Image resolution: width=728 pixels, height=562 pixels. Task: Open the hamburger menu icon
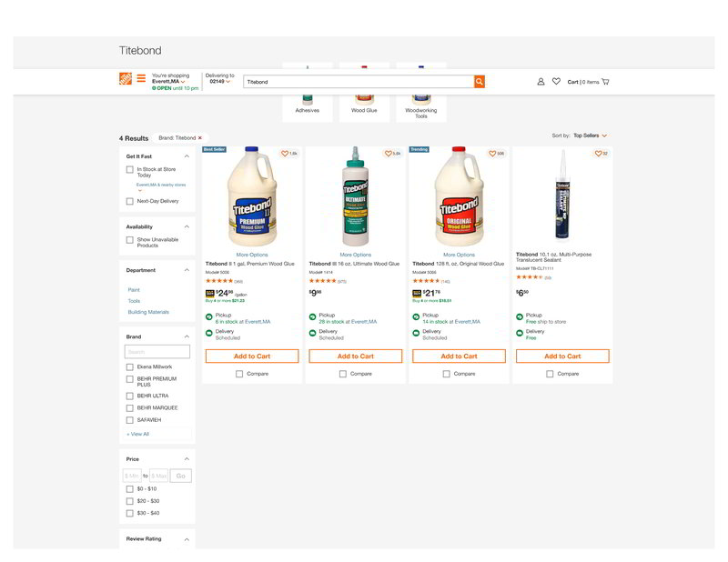click(141, 79)
